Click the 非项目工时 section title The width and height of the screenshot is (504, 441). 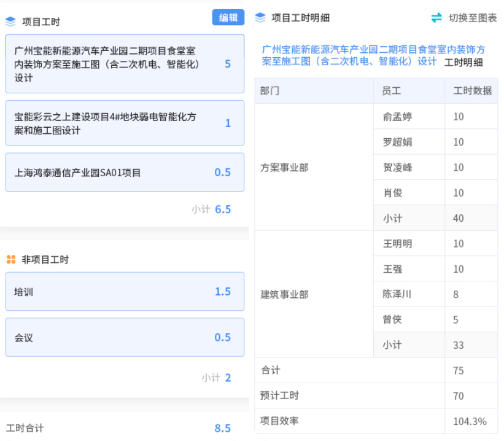[45, 260]
